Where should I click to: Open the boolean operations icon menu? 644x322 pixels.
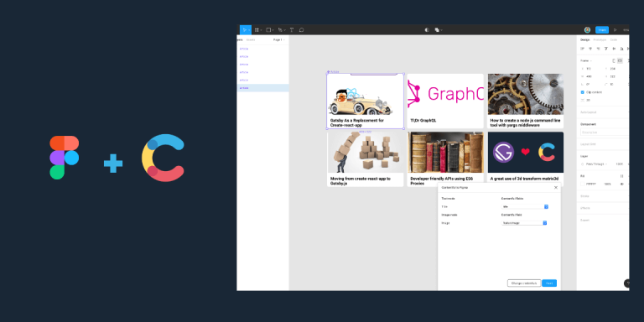click(437, 30)
